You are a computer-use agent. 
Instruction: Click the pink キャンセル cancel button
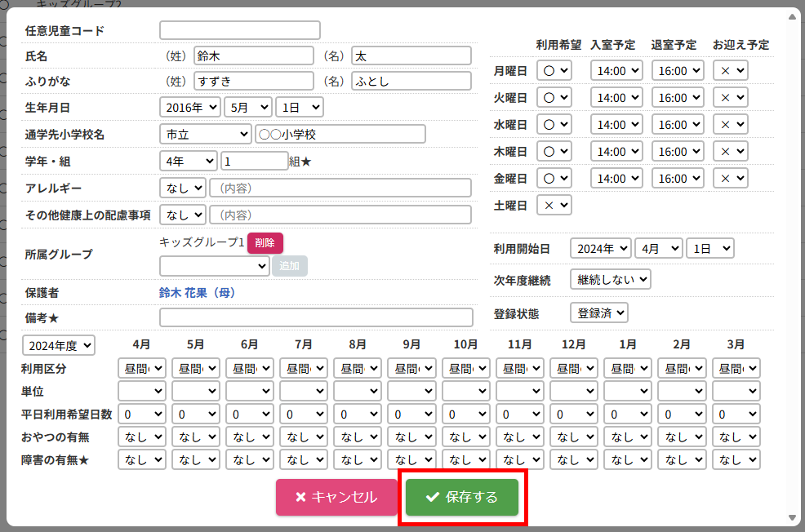tap(336, 497)
